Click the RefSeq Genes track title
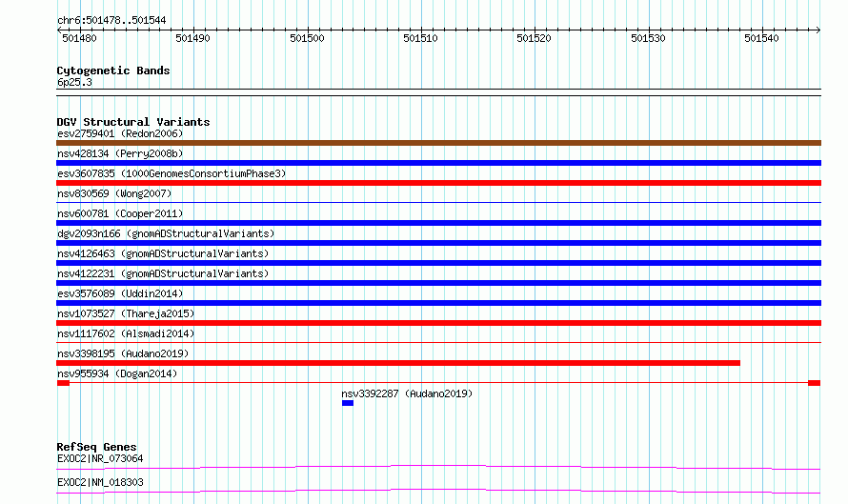 (x=96, y=447)
